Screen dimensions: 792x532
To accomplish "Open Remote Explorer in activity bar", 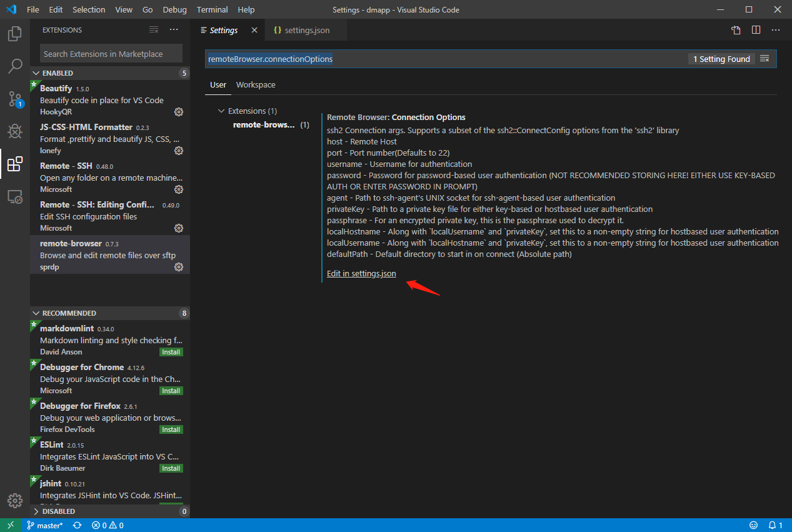I will (x=15, y=198).
